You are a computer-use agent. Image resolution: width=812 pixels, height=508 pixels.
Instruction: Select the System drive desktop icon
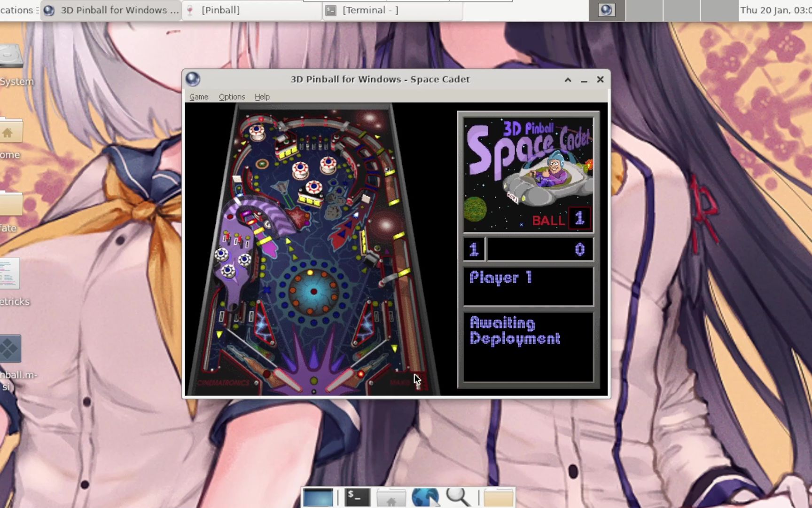(x=12, y=66)
